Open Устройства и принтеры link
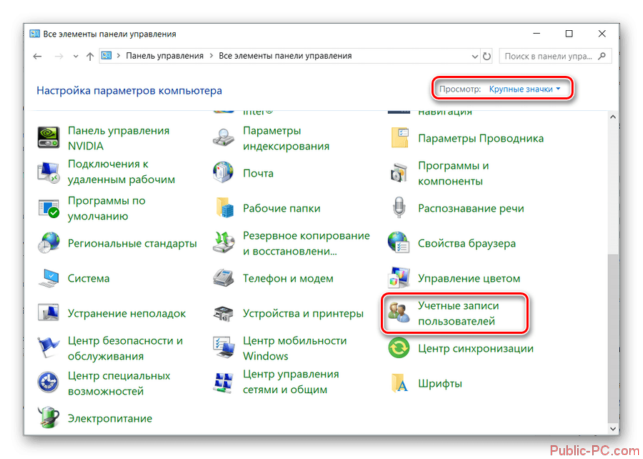 click(x=303, y=313)
